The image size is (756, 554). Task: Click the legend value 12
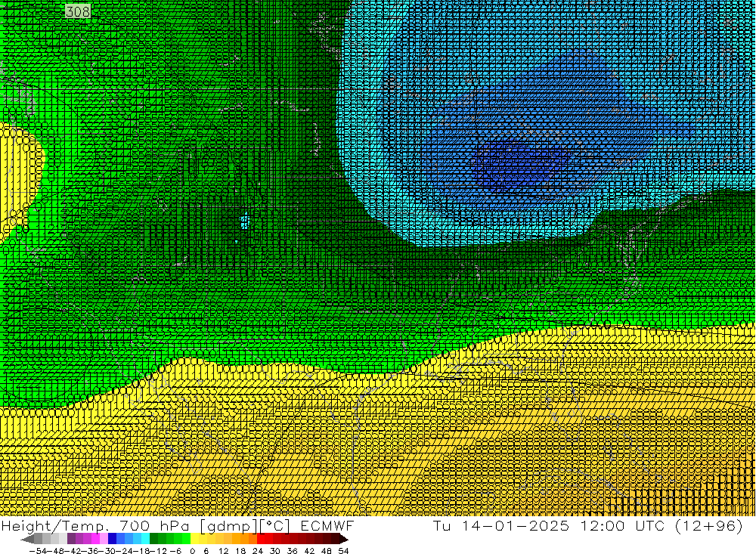click(x=223, y=551)
